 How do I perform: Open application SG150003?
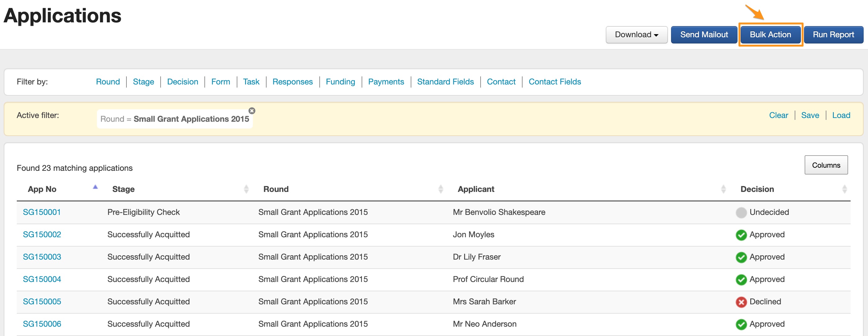42,257
